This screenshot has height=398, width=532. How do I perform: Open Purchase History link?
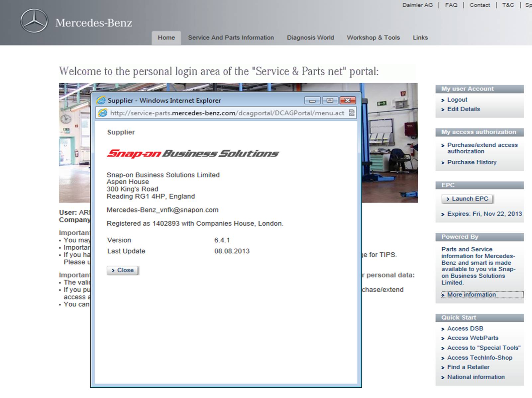472,162
